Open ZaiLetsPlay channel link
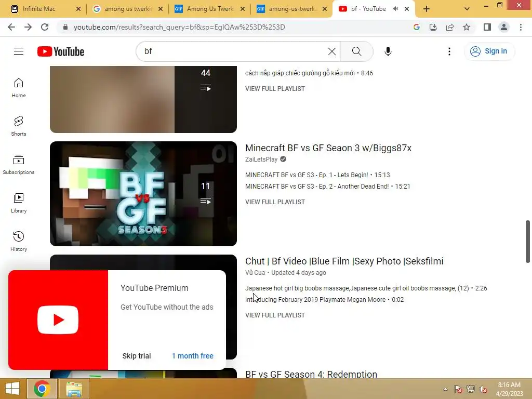The width and height of the screenshot is (532, 399). pos(261,159)
